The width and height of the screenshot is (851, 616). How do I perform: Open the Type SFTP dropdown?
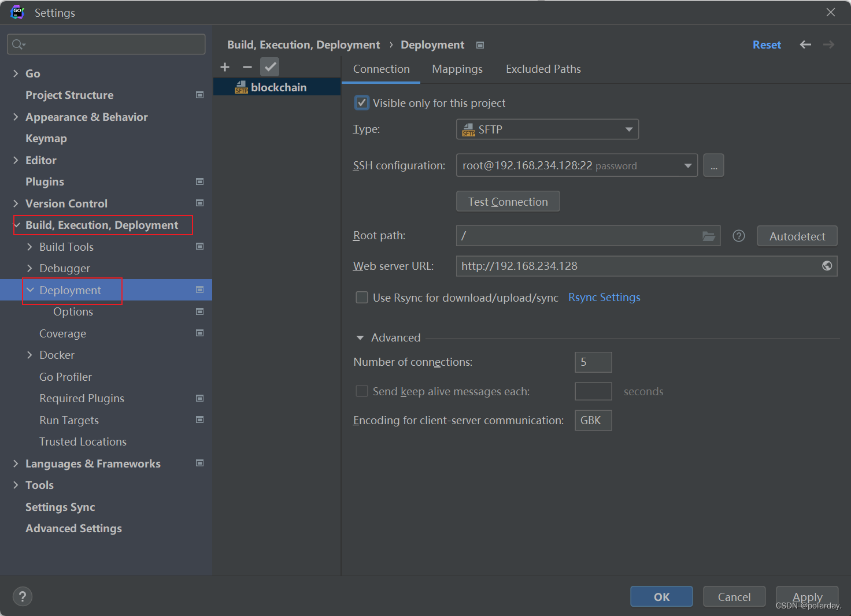point(547,129)
